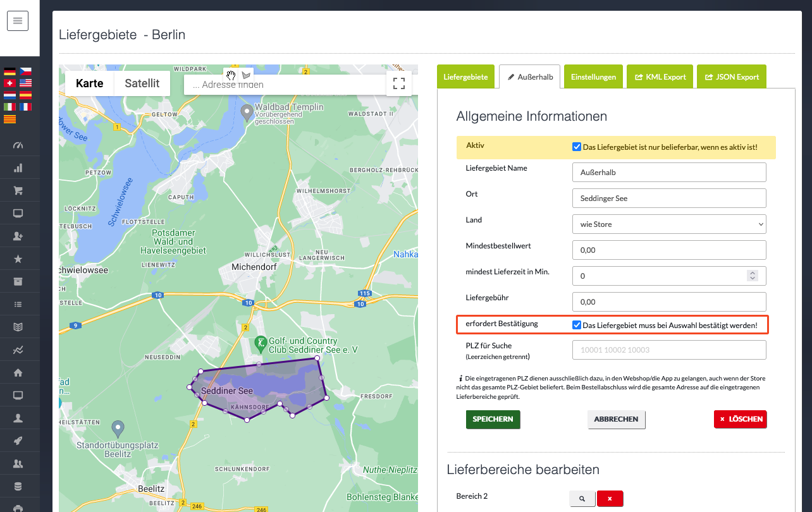
Task: Click the 'Beelitz' town label on map
Action: [x=151, y=489]
